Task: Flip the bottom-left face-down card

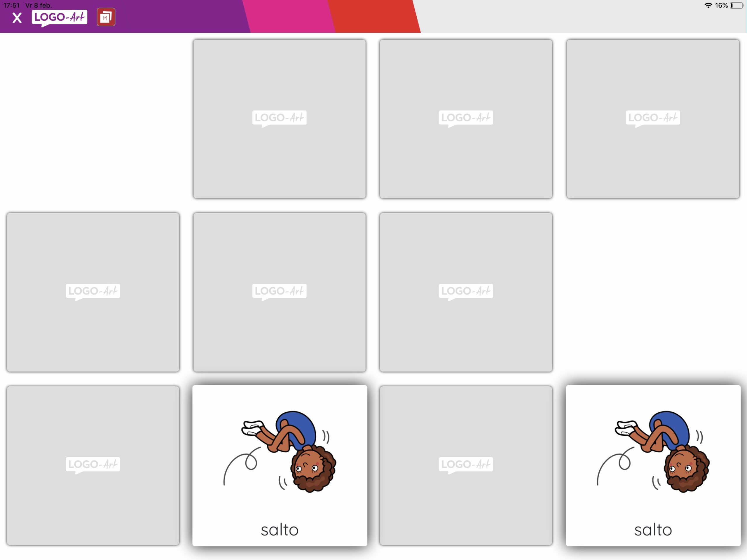Action: tap(93, 465)
